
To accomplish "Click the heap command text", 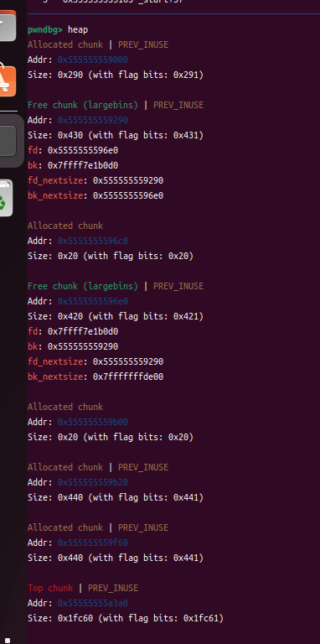I will click(x=78, y=29).
